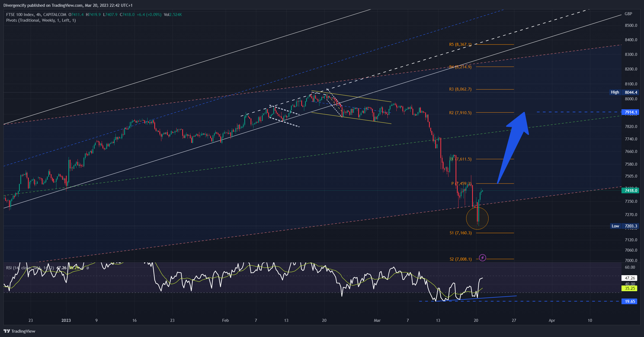Click the High 8044.4 price label

pyautogui.click(x=624, y=92)
